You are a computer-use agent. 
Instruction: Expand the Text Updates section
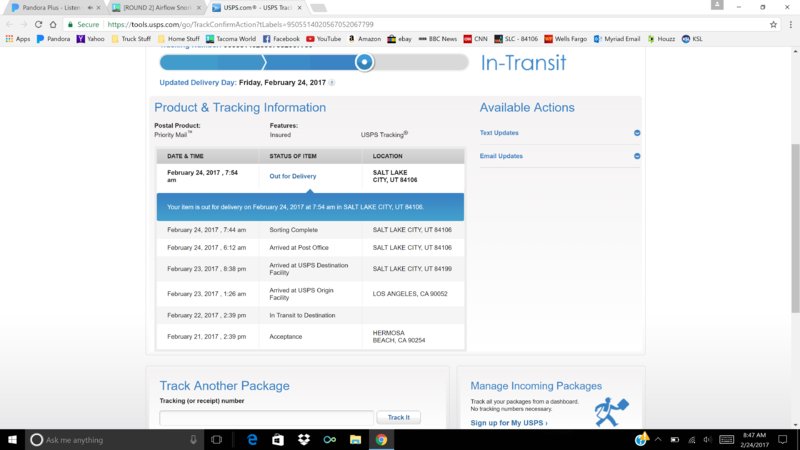pos(637,133)
